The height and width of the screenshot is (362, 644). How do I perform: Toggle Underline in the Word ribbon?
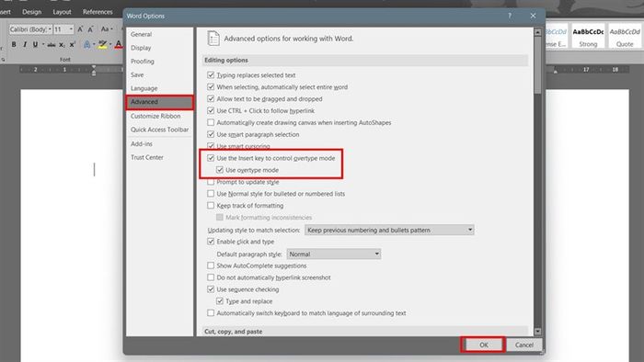(35, 44)
